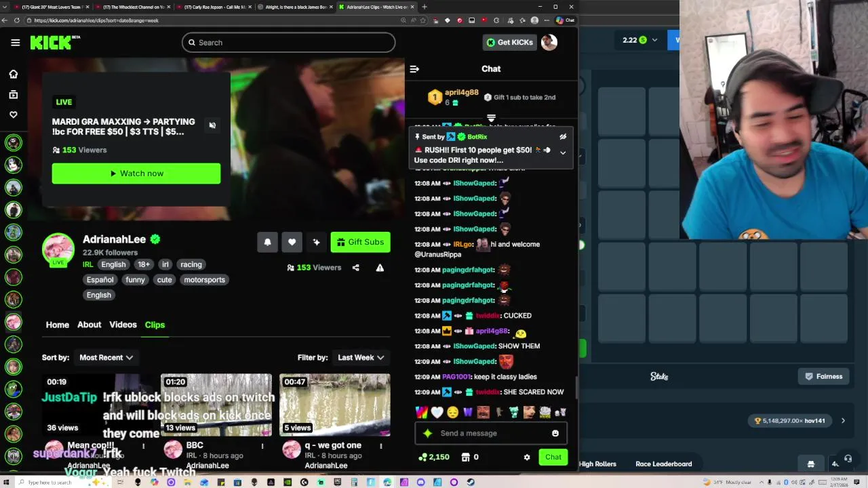Open chat settings gear icon
868x488 pixels.
click(x=527, y=457)
